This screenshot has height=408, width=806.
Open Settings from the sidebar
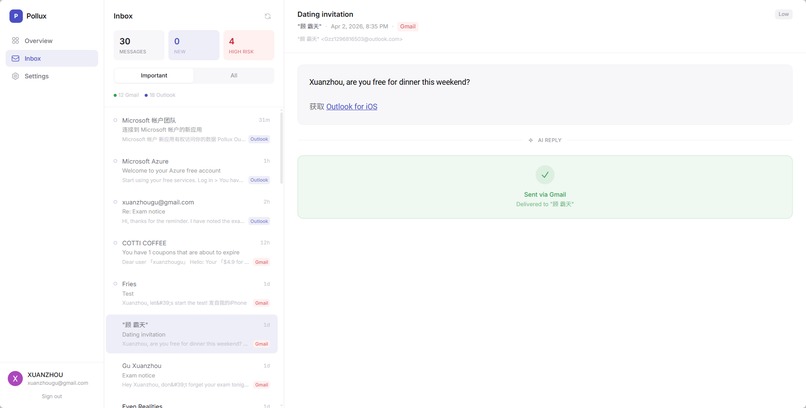(51, 76)
